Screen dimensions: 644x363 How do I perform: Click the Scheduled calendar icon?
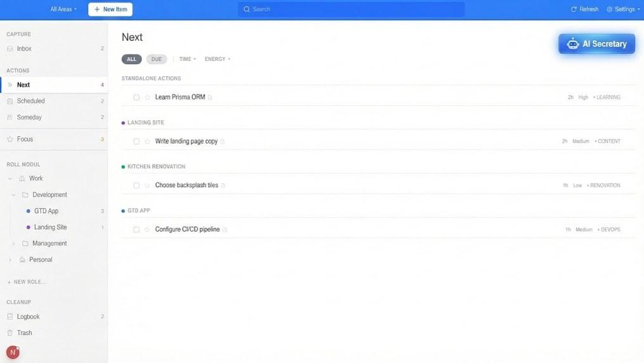click(x=10, y=101)
